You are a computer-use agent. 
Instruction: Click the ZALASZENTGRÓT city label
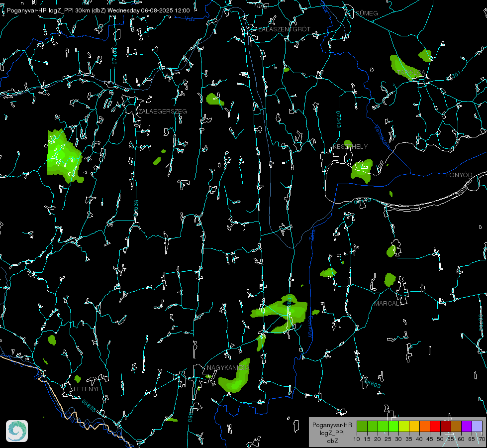(x=284, y=29)
